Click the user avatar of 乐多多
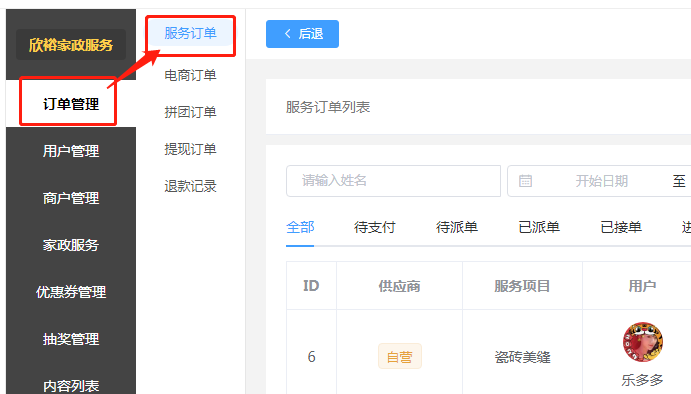The width and height of the screenshot is (691, 394). point(643,342)
